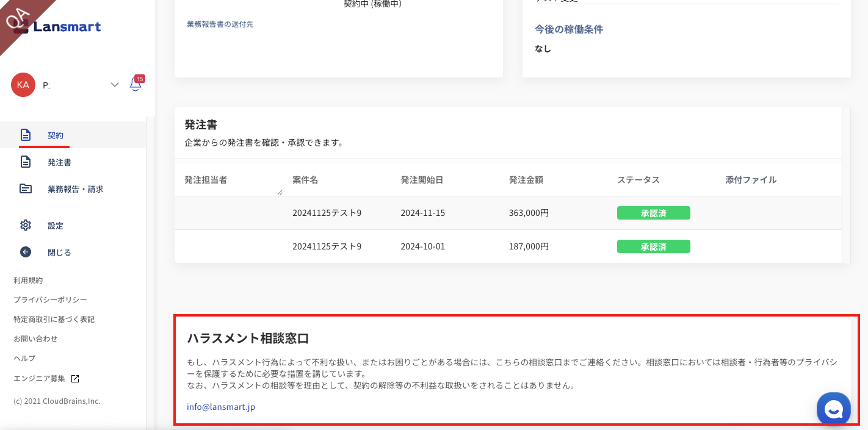Click the 設定 gear icon
This screenshot has width=868, height=430.
pyautogui.click(x=25, y=226)
